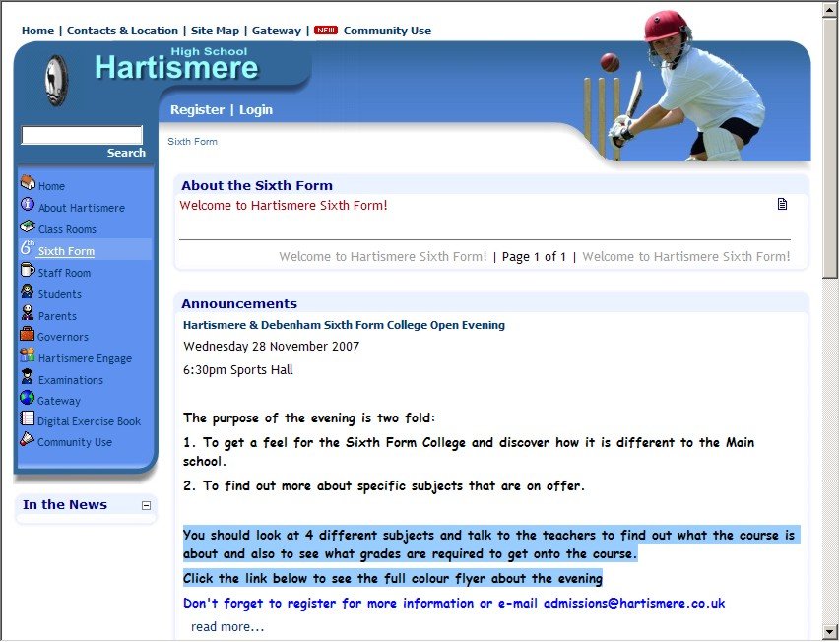Click the About Hartismere info icon
Viewport: 840px width, 642px height.
point(28,205)
